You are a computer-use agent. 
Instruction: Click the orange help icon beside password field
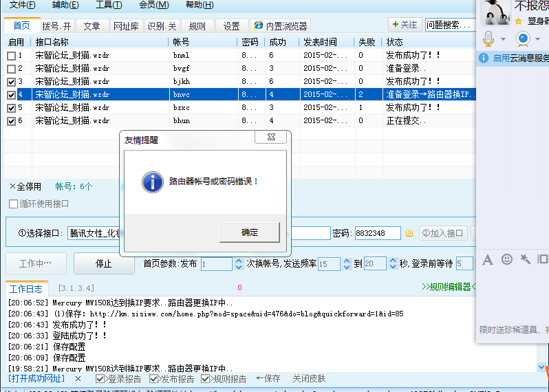click(409, 233)
